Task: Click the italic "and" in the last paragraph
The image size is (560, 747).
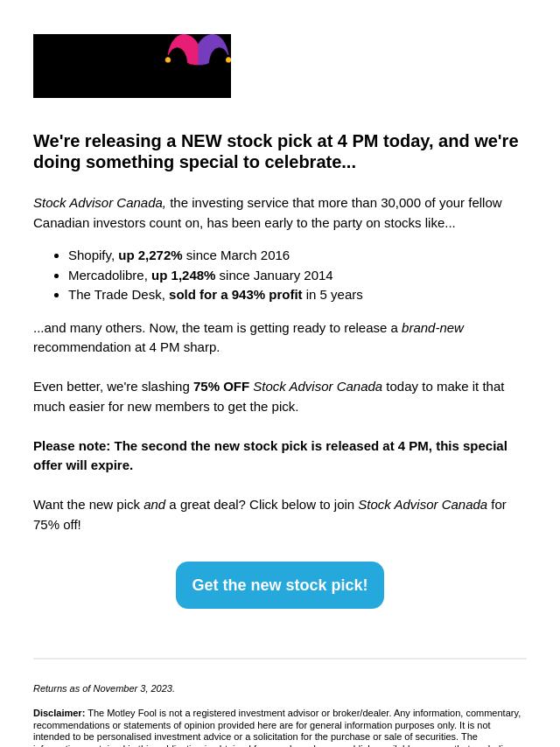Action: [155, 505]
